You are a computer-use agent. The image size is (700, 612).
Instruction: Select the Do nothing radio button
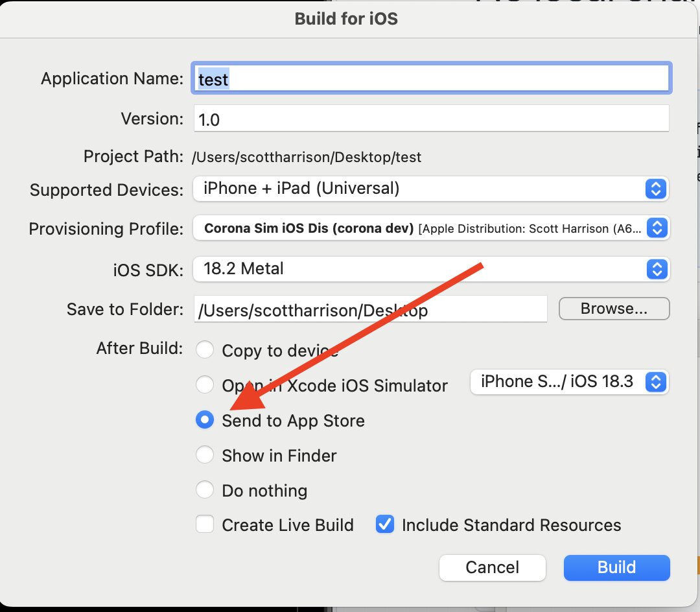pyautogui.click(x=204, y=489)
